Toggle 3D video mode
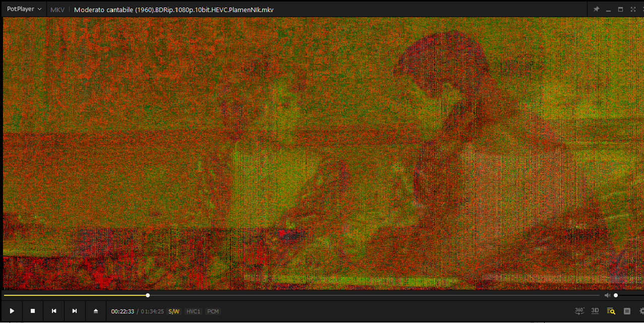 [595, 311]
